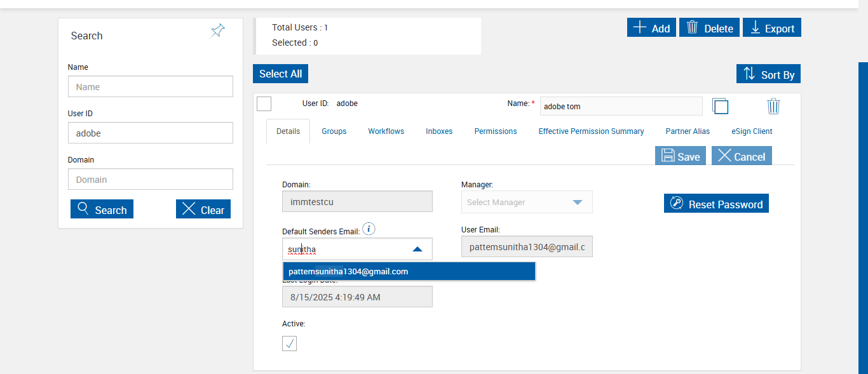Open the Sort By options

pos(768,74)
